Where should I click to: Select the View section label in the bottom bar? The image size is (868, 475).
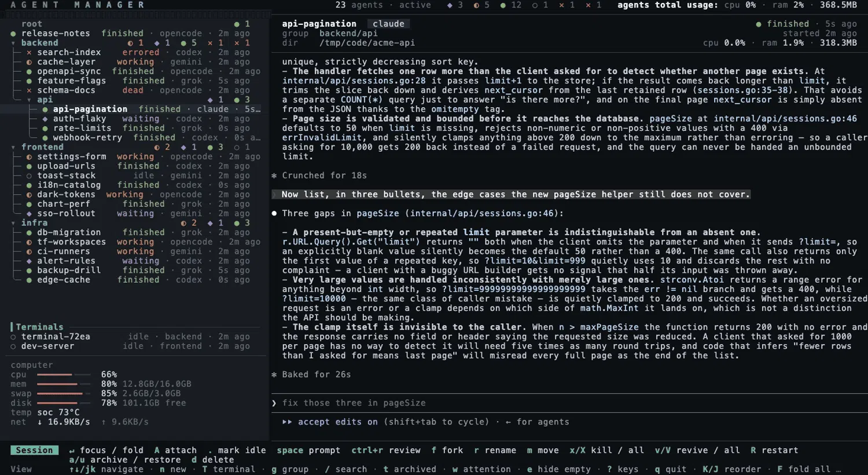[21, 469]
